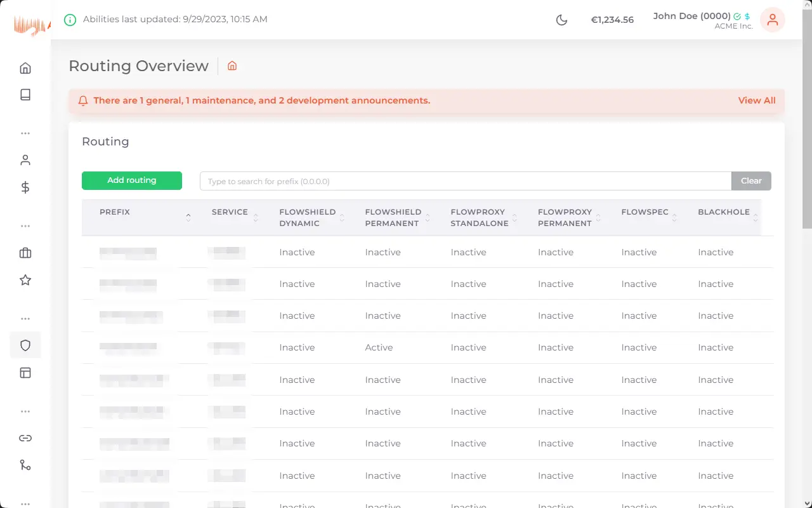Image resolution: width=812 pixels, height=508 pixels.
Task: Click the prefix search input field
Action: coord(466,181)
